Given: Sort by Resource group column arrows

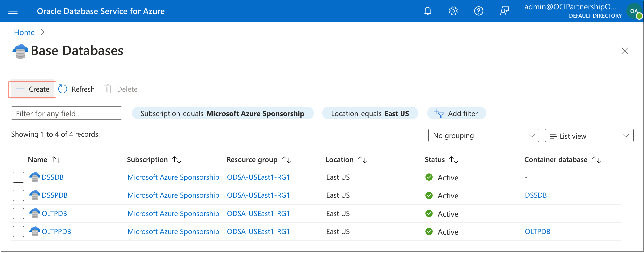Looking at the screenshot, I should point(286,160).
